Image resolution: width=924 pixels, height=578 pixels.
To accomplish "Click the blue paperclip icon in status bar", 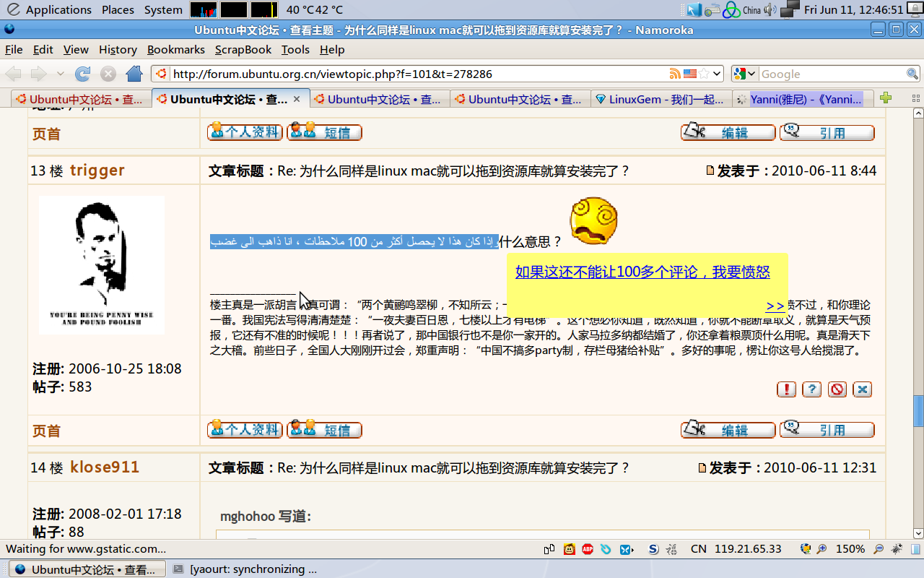I will pyautogui.click(x=606, y=549).
